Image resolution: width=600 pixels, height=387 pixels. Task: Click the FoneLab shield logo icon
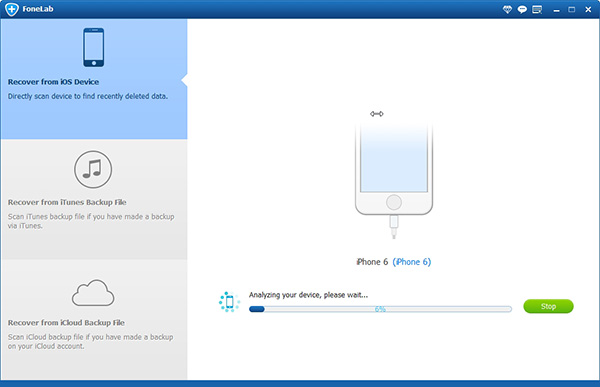click(x=12, y=9)
